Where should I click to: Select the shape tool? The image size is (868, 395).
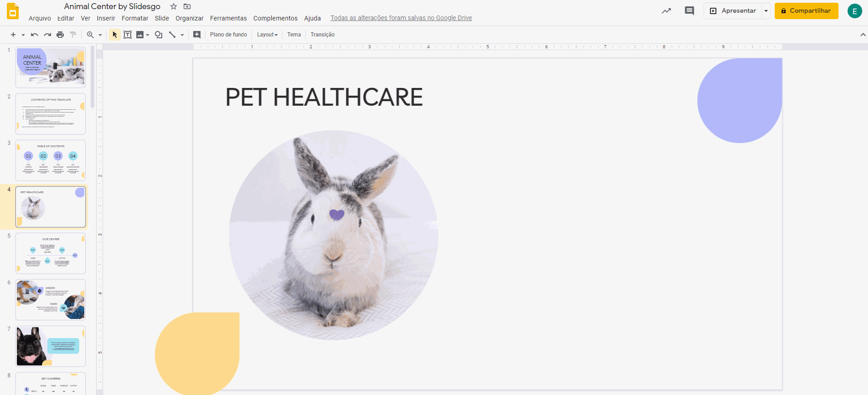tap(159, 35)
